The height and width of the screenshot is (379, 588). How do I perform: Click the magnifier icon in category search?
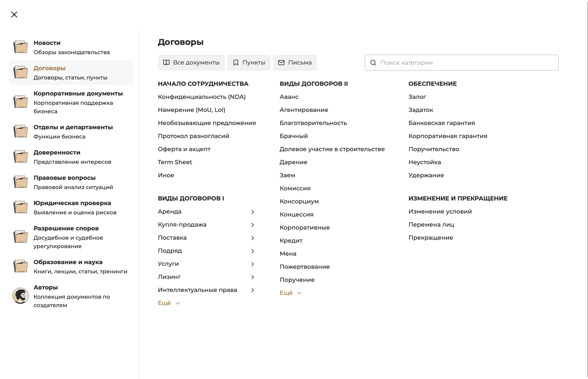(x=373, y=63)
